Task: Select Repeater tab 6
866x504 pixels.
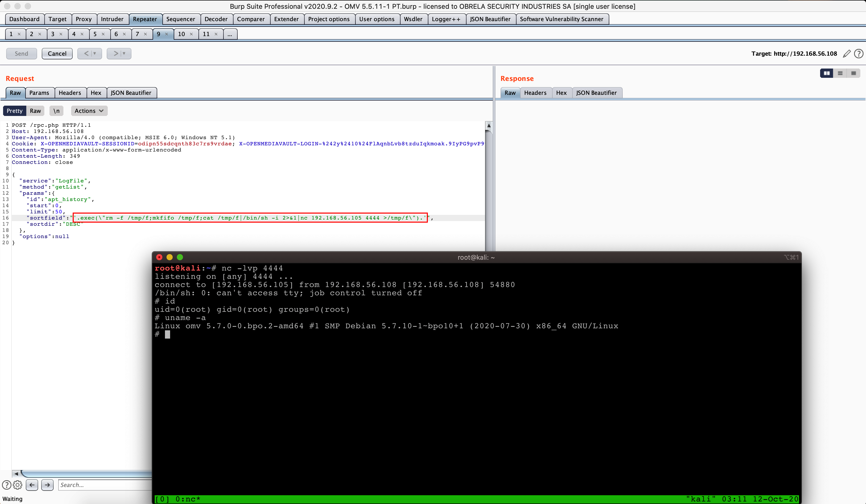Action: (116, 34)
